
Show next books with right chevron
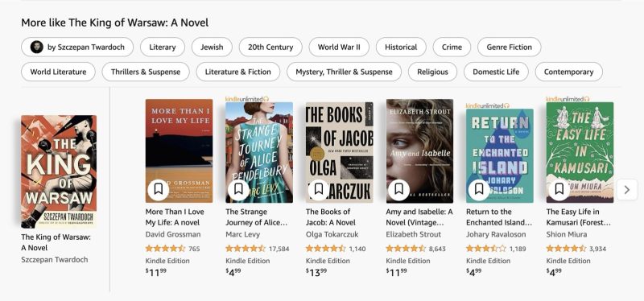click(627, 190)
